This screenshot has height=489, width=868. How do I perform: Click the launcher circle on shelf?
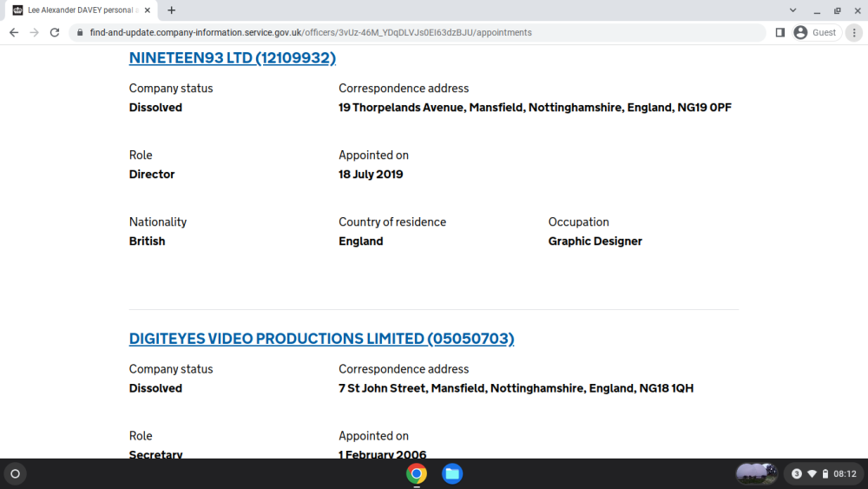tap(16, 473)
